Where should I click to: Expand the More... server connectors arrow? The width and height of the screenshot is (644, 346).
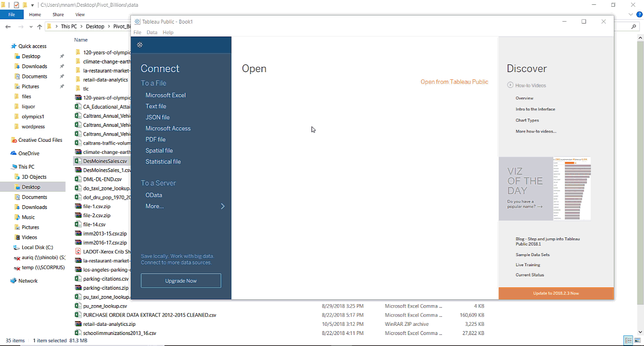223,206
